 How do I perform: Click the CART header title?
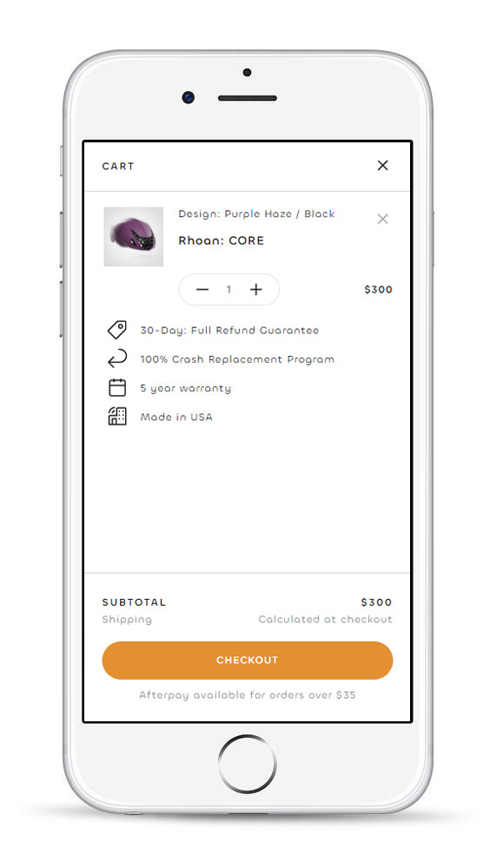118,166
